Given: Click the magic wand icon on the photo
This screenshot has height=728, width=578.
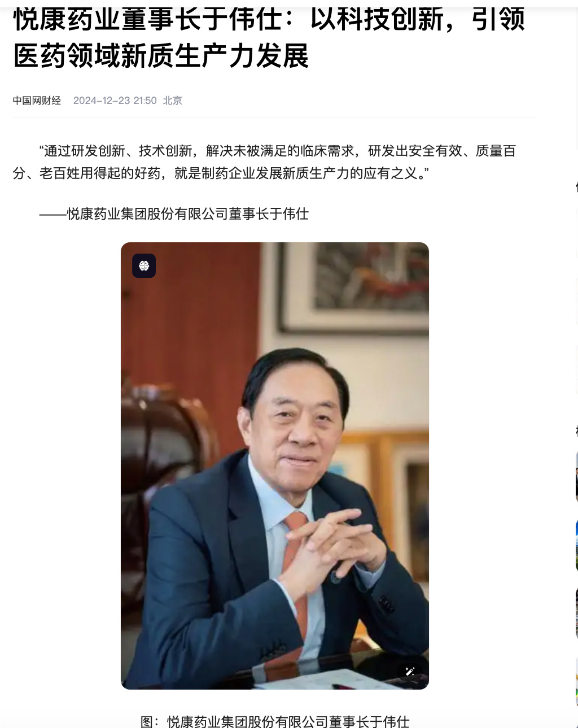Looking at the screenshot, I should 410,671.
